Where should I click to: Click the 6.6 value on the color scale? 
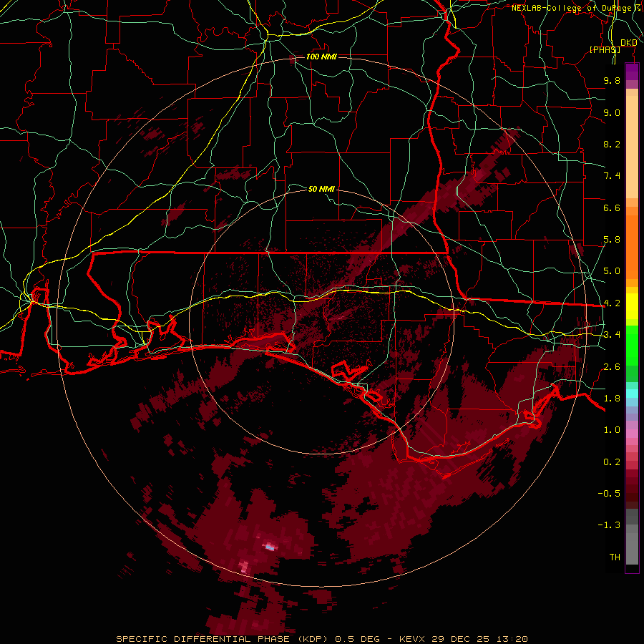612,208
